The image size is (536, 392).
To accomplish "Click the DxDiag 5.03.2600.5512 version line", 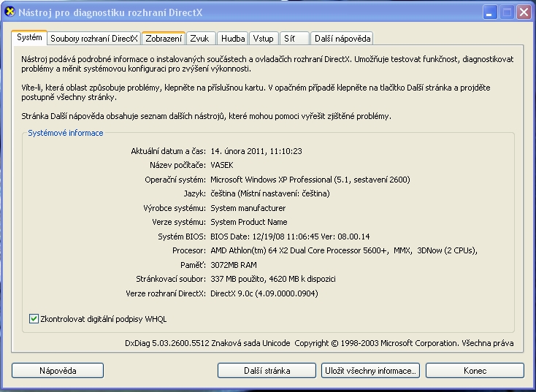I will [x=319, y=343].
